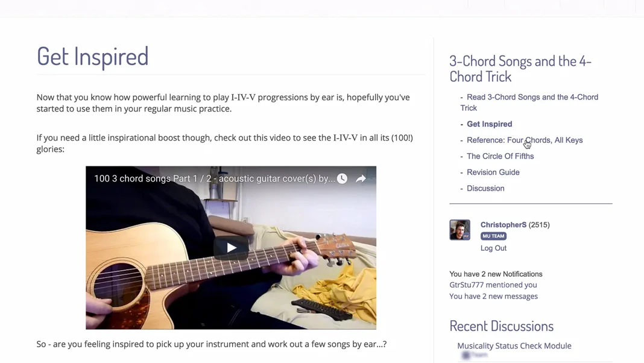644x363 pixels.
Task: Open the Discussion page
Action: (x=485, y=188)
